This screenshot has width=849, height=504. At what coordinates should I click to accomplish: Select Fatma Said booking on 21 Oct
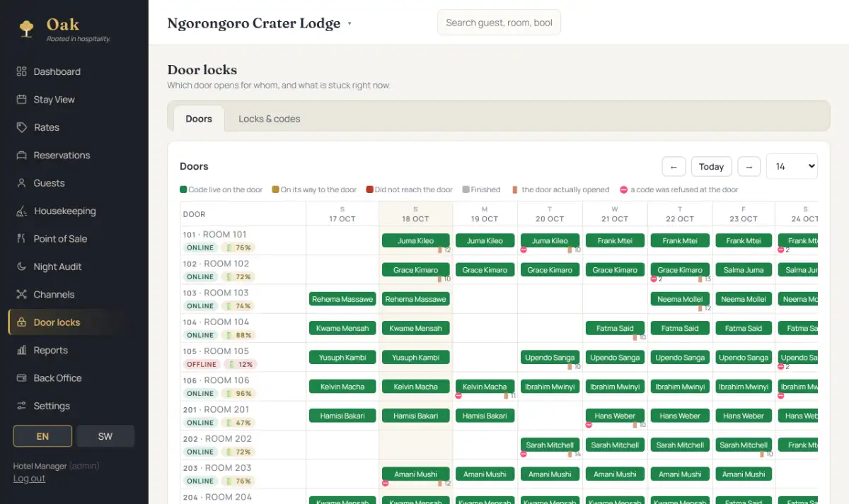click(616, 328)
